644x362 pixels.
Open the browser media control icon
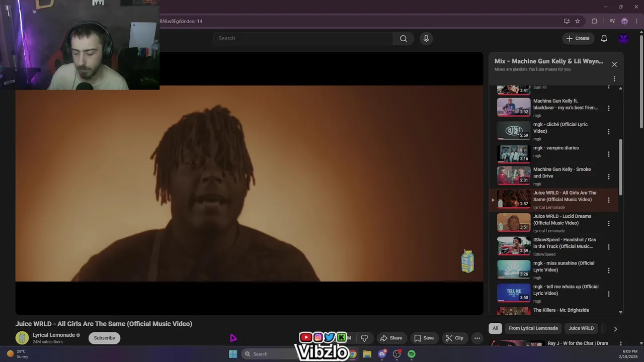tap(612, 21)
